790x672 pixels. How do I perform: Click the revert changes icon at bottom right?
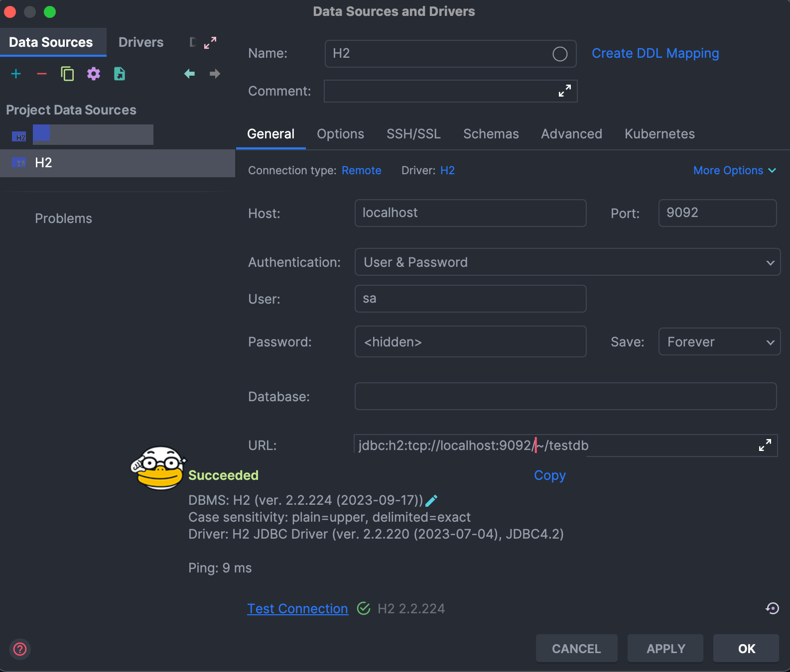pos(772,608)
